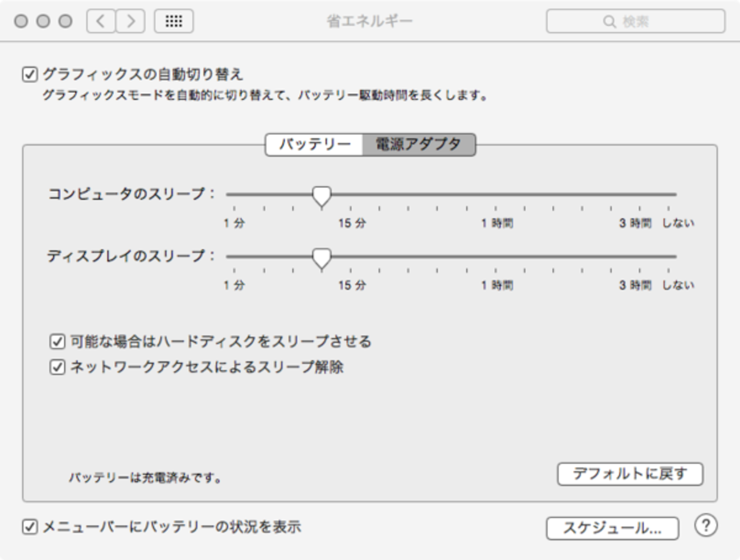
Task: Click the デフォルトに戻す button
Action: [x=630, y=473]
